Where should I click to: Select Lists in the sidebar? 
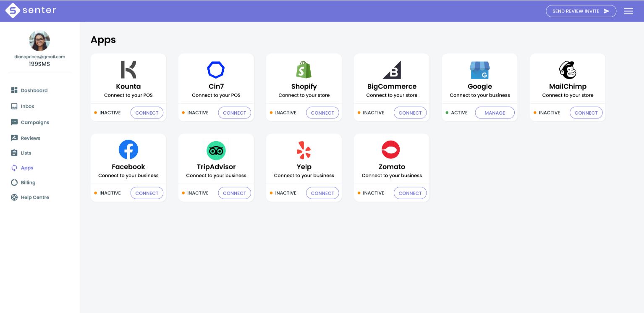pos(26,153)
